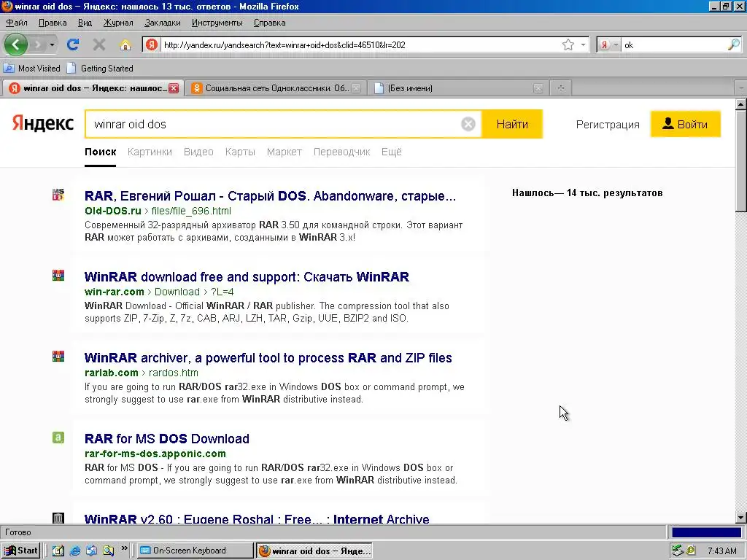Click the page scrollbar up arrow
747x560 pixels.
(x=741, y=104)
